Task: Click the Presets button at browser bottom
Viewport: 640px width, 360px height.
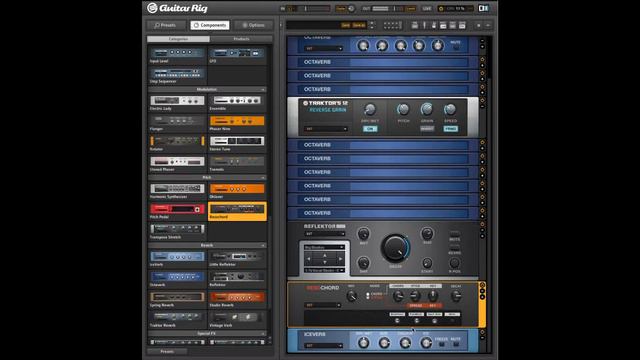Action: pos(167,351)
